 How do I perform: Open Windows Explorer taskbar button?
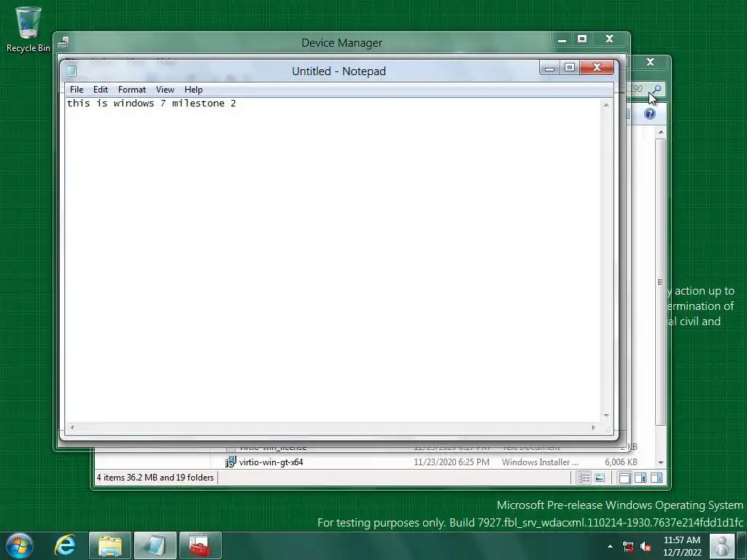(110, 545)
